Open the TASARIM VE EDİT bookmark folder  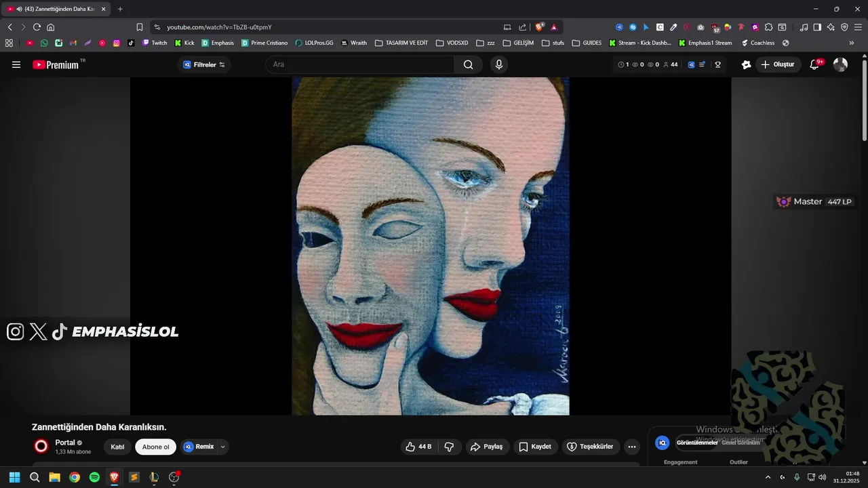point(401,43)
